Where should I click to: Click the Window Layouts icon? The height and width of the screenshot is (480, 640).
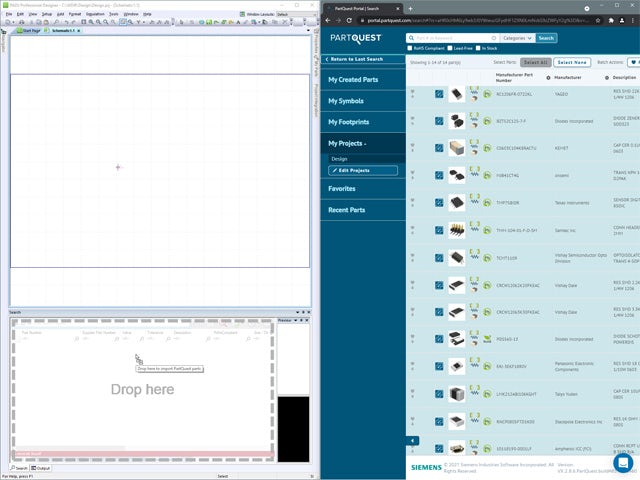pyautogui.click(x=242, y=14)
